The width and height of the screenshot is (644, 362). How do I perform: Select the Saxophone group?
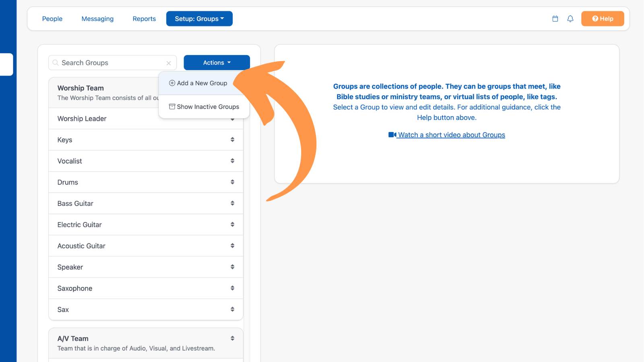pos(146,288)
